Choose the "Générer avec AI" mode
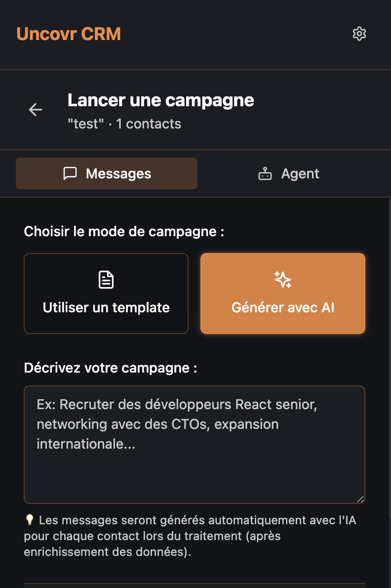391x588 pixels. [x=283, y=294]
